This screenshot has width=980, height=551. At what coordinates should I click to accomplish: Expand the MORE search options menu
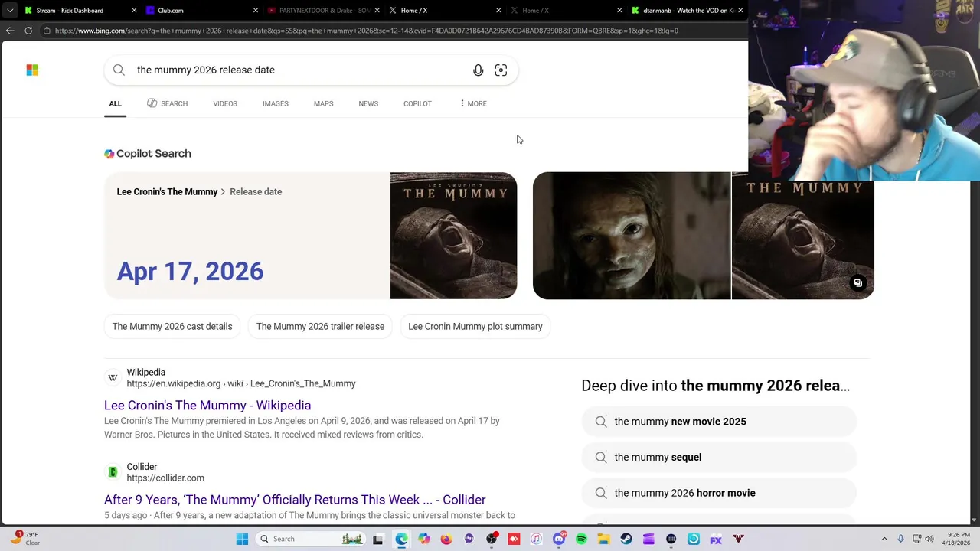coord(473,103)
